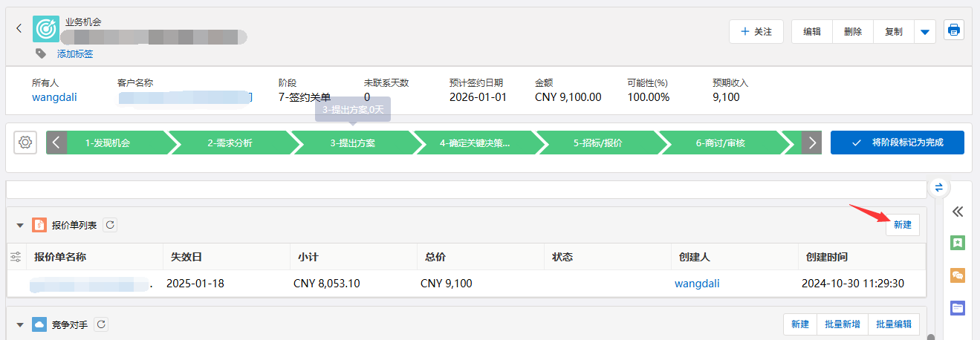This screenshot has width=980, height=340.
Task: Open the orange chat icon in sidebar
Action: point(958,275)
